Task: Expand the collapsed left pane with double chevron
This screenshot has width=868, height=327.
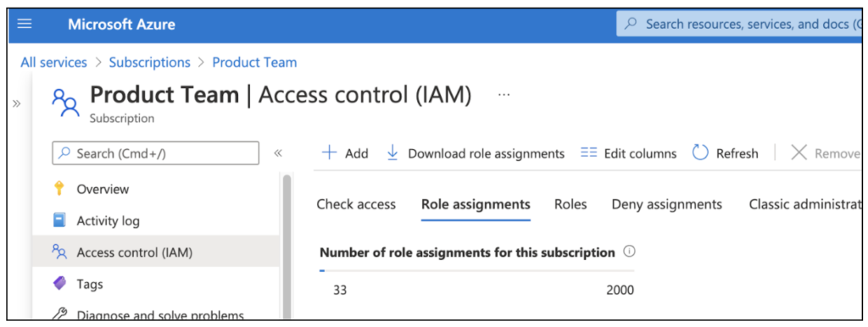Action: coord(17,104)
